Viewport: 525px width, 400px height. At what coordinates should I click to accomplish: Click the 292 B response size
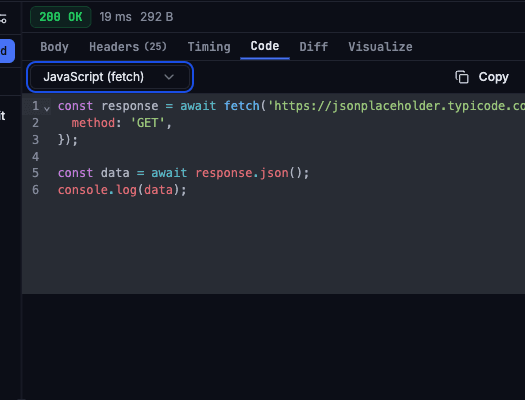click(x=157, y=17)
